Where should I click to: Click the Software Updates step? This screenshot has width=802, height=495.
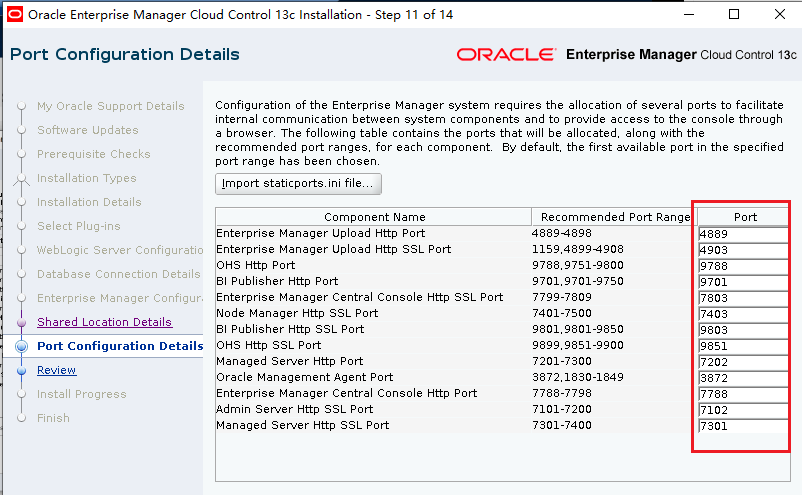tap(87, 130)
